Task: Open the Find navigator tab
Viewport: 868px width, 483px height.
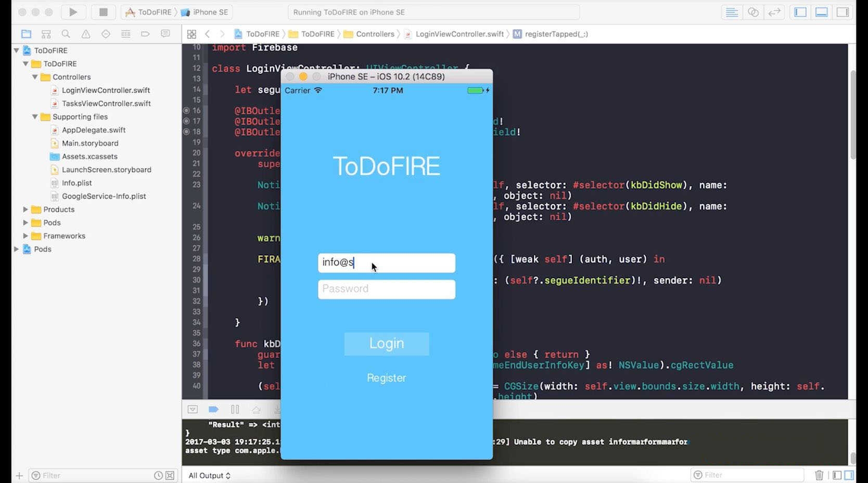Action: pyautogui.click(x=66, y=34)
